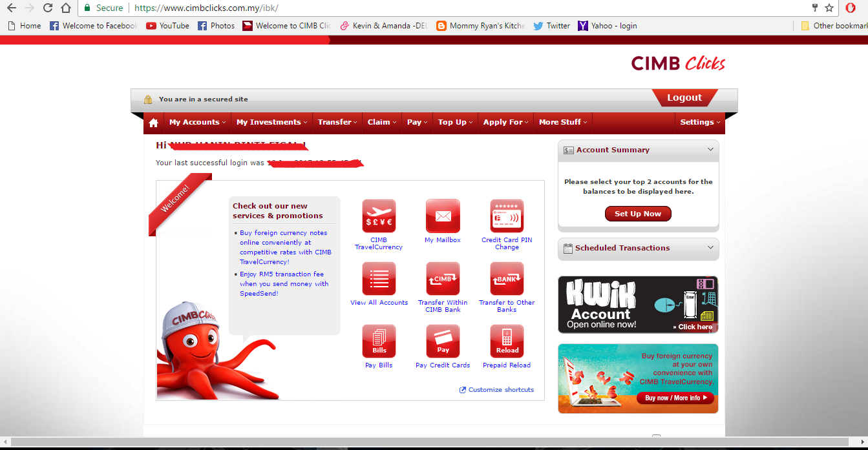Viewport: 868px width, 450px height.
Task: Open Pay Credit Cards icon
Action: (443, 342)
